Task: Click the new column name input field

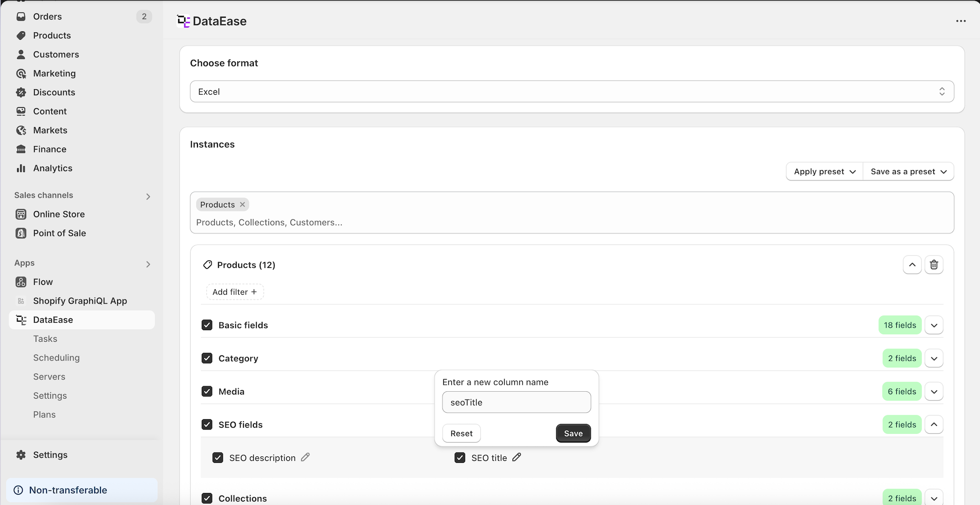Action: (x=516, y=402)
